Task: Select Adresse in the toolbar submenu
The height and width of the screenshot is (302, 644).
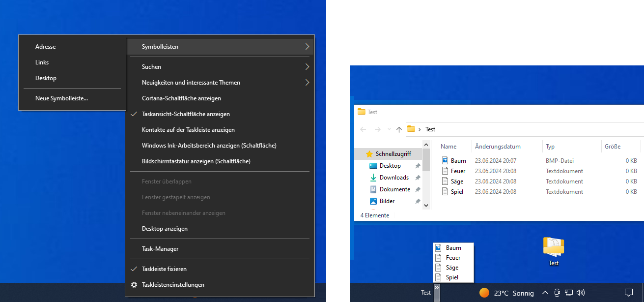Action: point(72,47)
